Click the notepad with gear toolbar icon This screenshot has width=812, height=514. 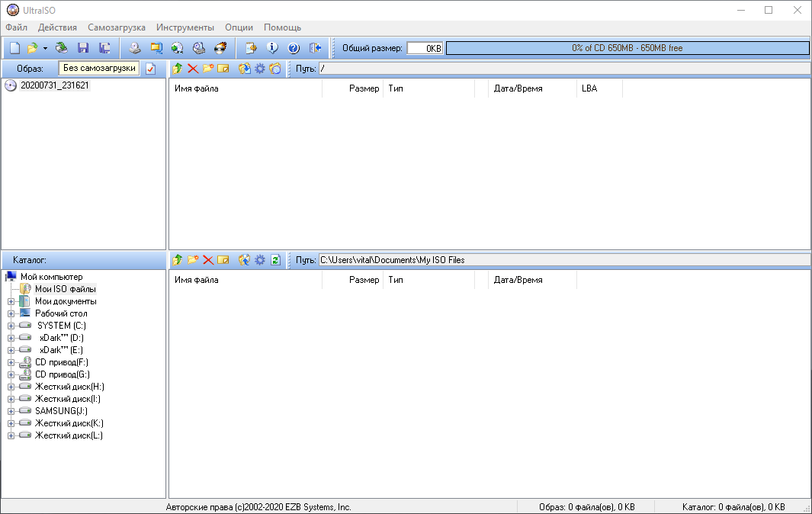click(251, 48)
